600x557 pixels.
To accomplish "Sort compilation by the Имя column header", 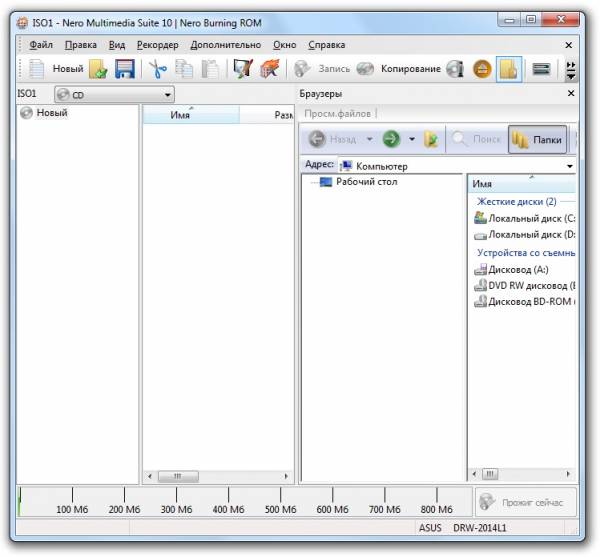I will [191, 114].
